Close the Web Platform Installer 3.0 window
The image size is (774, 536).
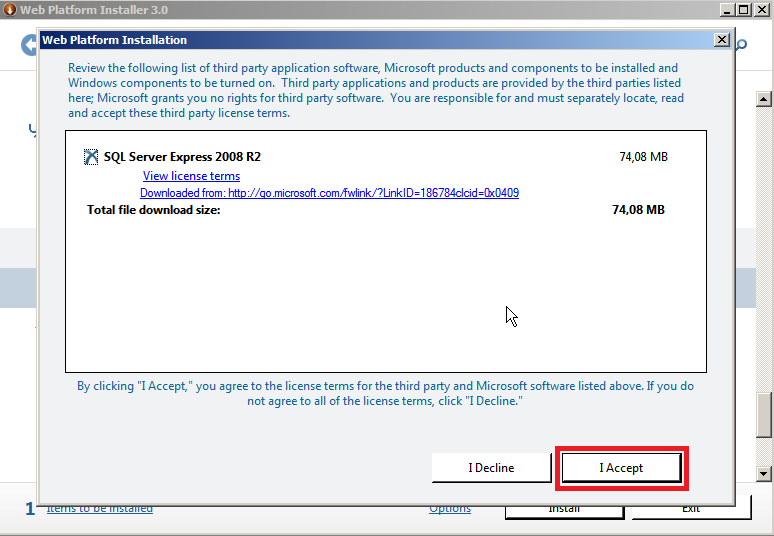pos(762,9)
